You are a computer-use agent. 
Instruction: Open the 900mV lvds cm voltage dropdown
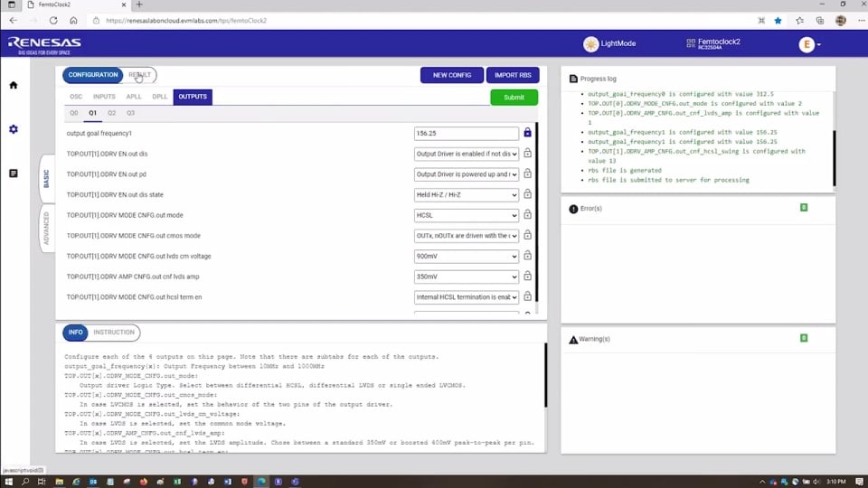coord(467,256)
